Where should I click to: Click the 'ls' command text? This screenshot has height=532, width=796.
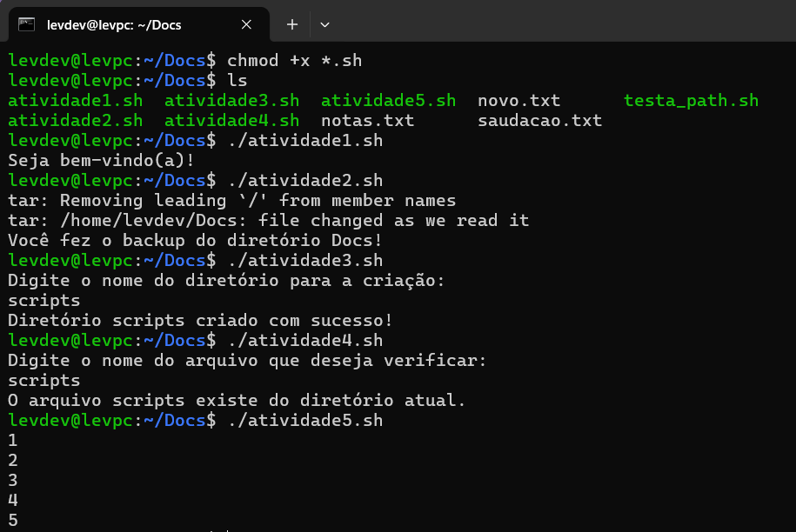pyautogui.click(x=237, y=81)
